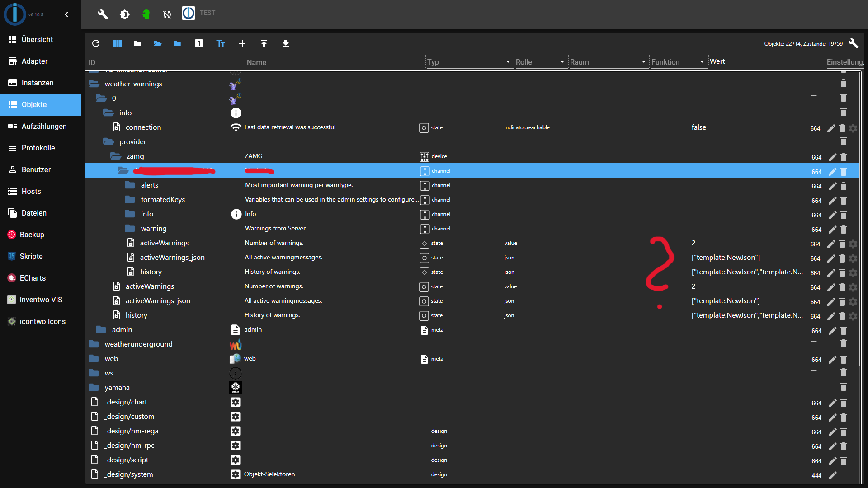
Task: Edit the zamg device with pencil
Action: coord(832,157)
